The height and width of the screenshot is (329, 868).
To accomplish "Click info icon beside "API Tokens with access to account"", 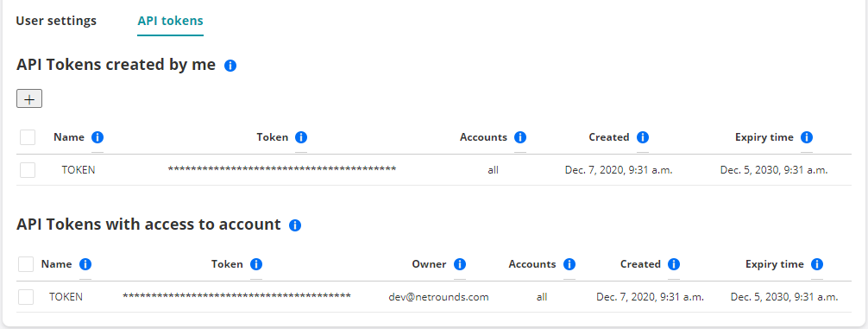I will pos(295,225).
